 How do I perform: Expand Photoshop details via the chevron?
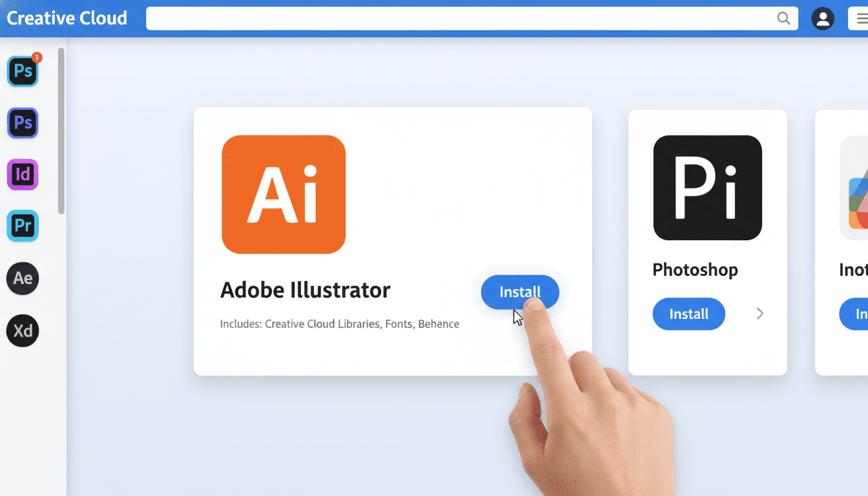pyautogui.click(x=759, y=314)
